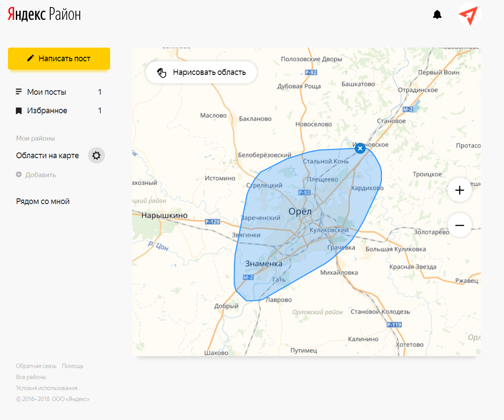Screen dimensions: 504x420
Task: Click Становой Колодезь label on map
Action: (x=380, y=312)
